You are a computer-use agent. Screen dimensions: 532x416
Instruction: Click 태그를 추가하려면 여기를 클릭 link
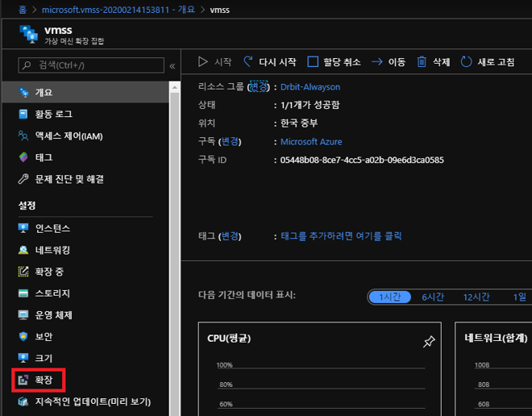[341, 236]
